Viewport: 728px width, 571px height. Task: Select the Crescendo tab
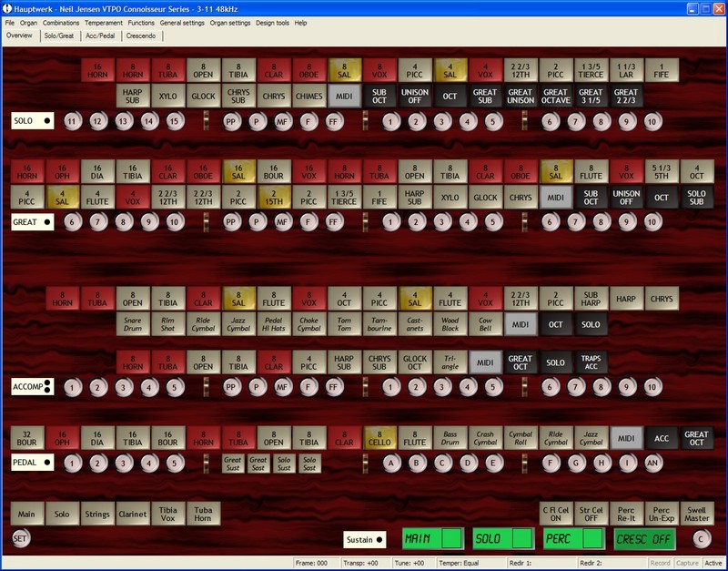pos(140,36)
